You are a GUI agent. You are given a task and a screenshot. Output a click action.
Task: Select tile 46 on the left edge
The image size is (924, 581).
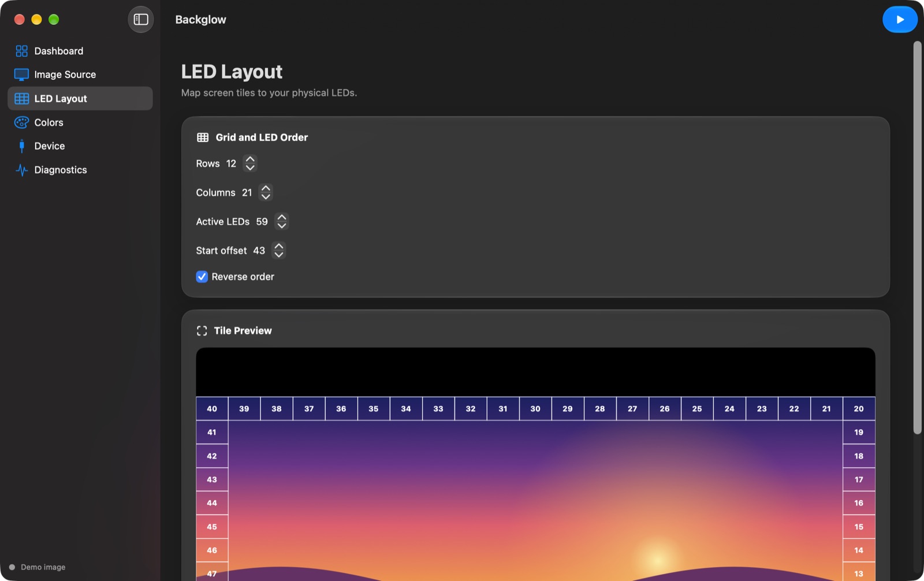click(212, 550)
